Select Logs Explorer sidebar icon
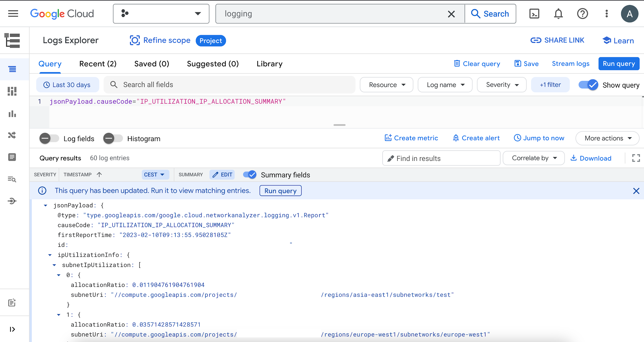The height and width of the screenshot is (342, 644). tap(12, 69)
